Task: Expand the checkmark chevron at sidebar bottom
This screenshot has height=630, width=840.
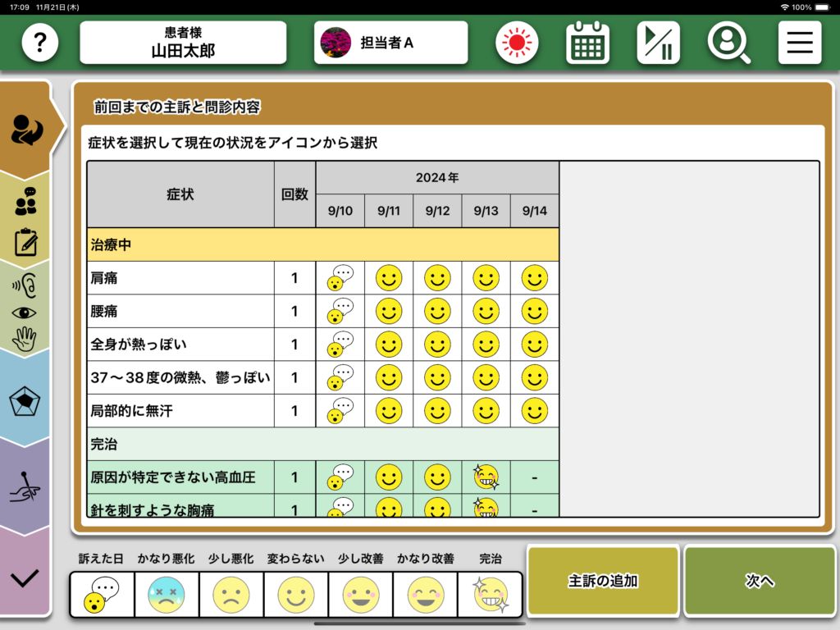Action: pos(25,577)
